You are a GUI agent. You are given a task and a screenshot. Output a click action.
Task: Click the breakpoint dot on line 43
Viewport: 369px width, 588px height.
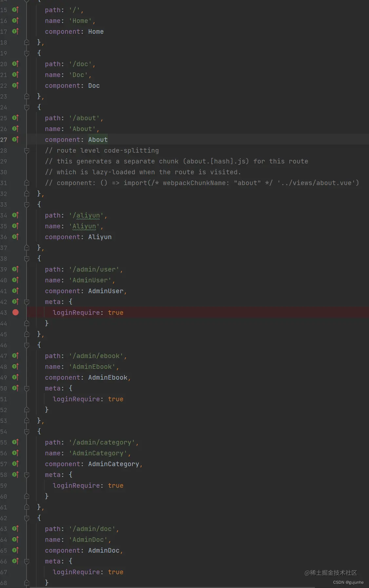coord(15,312)
